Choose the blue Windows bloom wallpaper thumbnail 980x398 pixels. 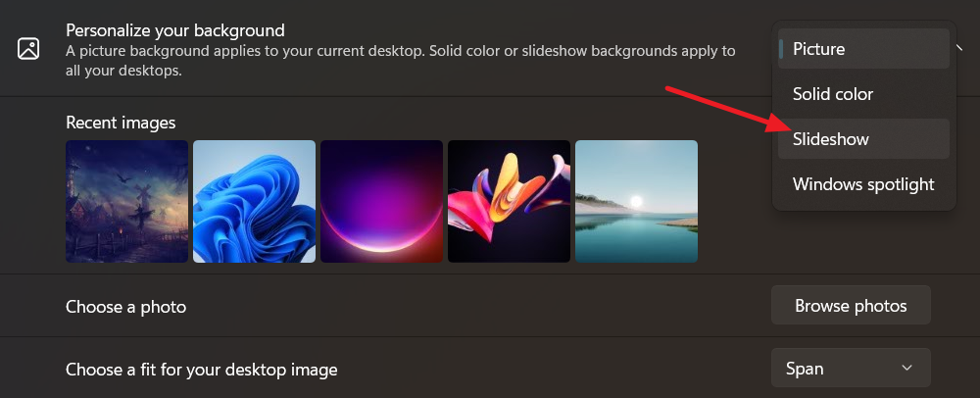pyautogui.click(x=254, y=201)
